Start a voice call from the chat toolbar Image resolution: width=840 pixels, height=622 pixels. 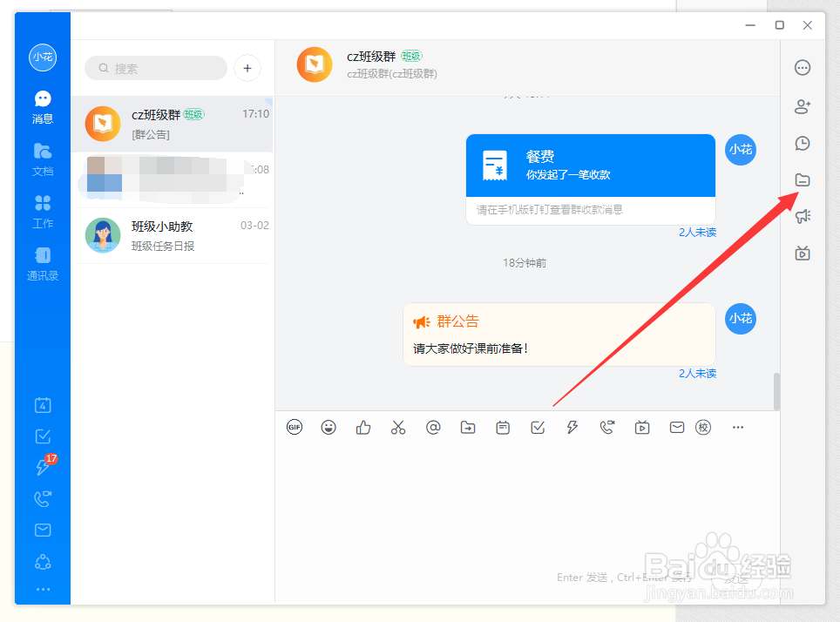tap(607, 427)
